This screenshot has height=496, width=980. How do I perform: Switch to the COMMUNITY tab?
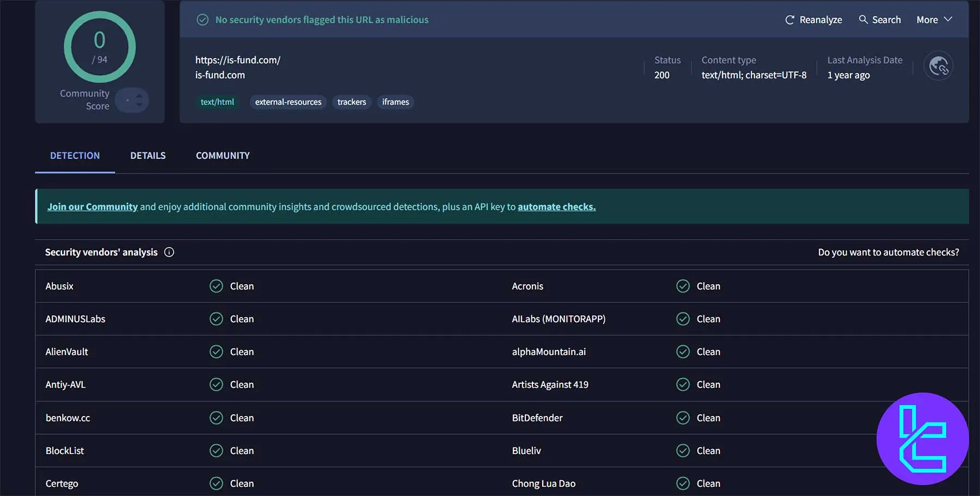pyautogui.click(x=222, y=155)
